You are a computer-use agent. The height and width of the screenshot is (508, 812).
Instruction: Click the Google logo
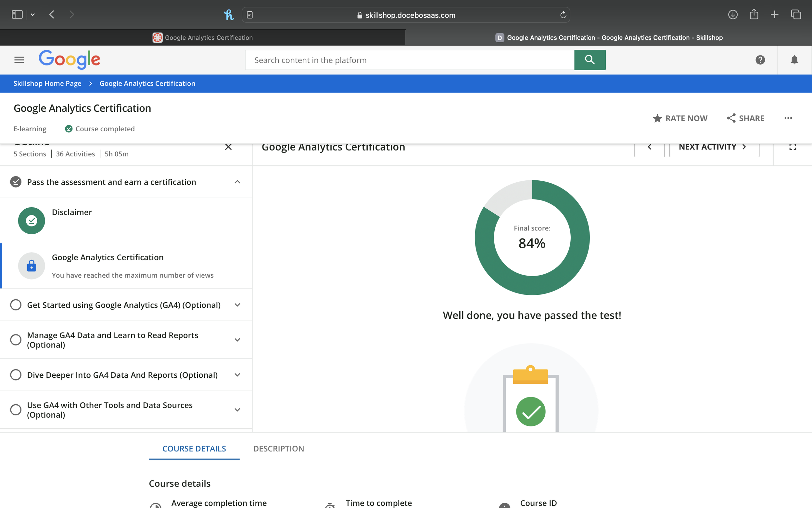coord(70,59)
